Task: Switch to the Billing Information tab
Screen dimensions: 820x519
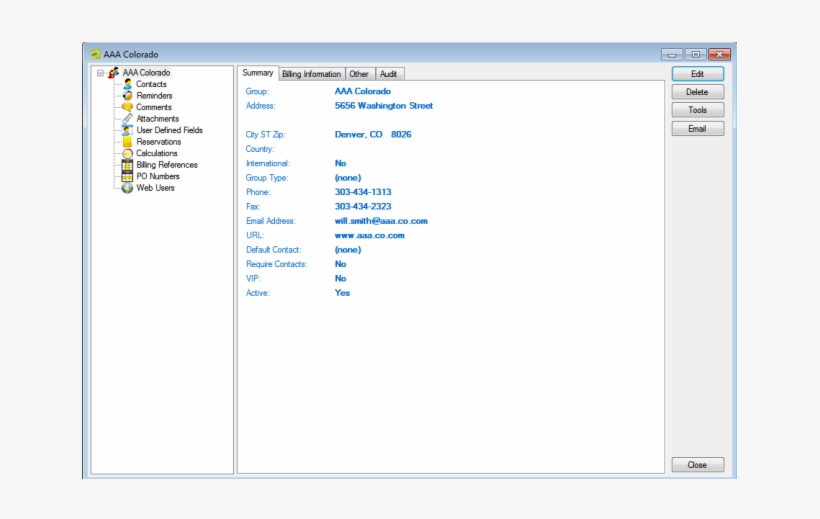Action: coord(311,74)
